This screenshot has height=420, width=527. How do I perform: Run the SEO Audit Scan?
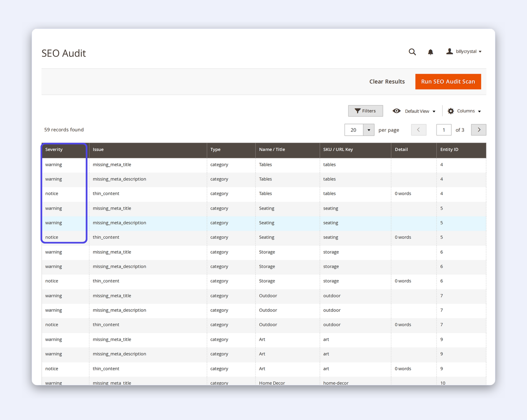point(448,82)
